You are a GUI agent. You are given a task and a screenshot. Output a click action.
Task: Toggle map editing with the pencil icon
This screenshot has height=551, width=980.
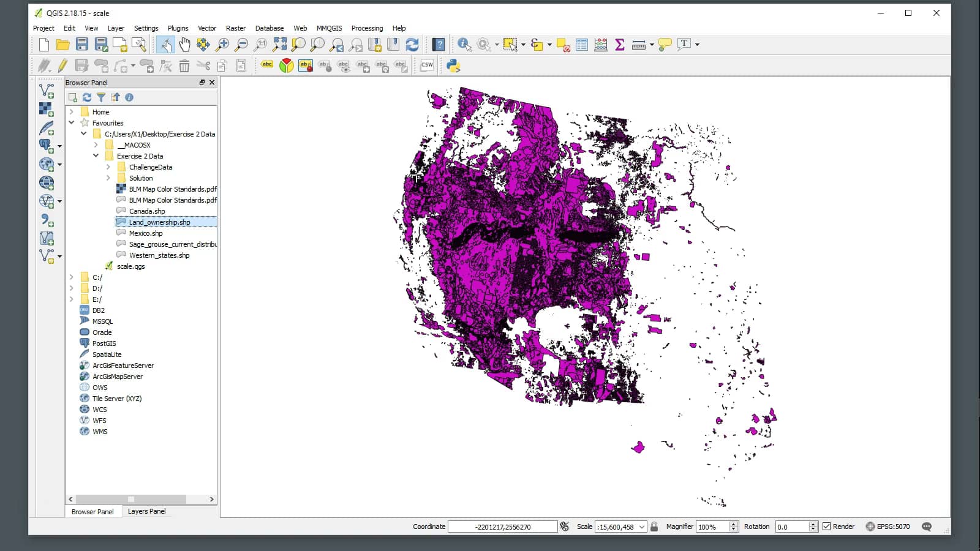[61, 65]
